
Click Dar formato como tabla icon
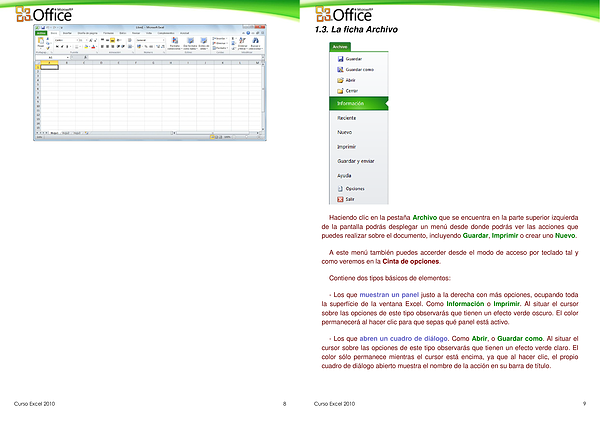tap(190, 43)
